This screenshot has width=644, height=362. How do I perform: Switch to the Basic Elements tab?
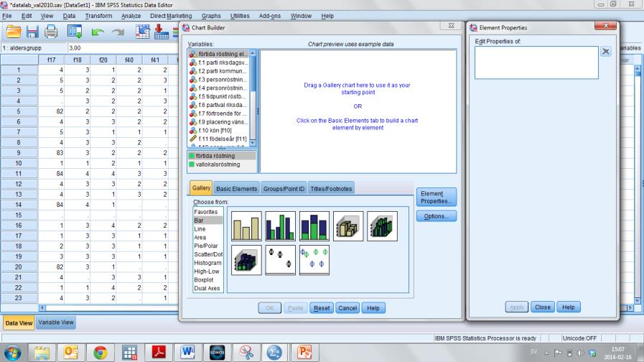click(x=237, y=189)
